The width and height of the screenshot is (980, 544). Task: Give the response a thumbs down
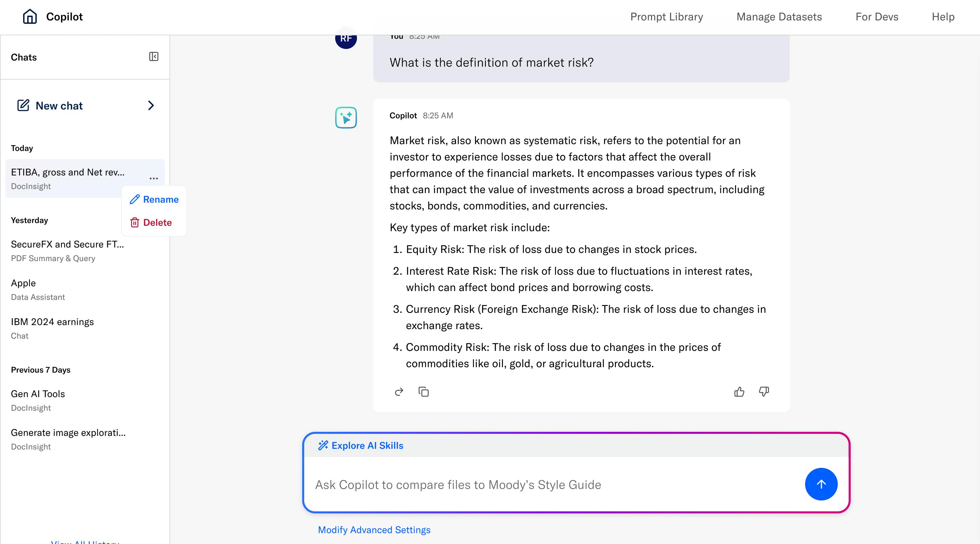point(764,392)
